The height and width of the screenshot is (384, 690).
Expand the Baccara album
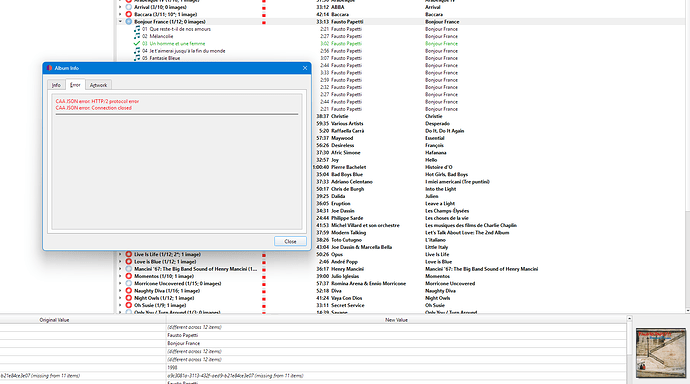click(120, 15)
